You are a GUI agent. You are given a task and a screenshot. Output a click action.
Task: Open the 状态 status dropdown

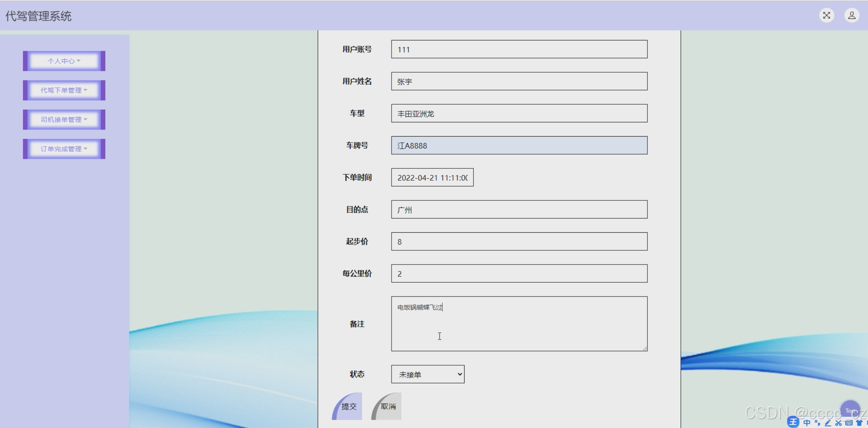point(428,374)
